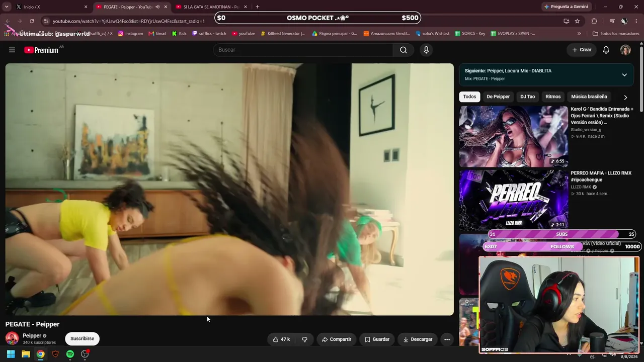Collapse the Mix PEGATE playlist panel
644x362 pixels.
click(624, 75)
